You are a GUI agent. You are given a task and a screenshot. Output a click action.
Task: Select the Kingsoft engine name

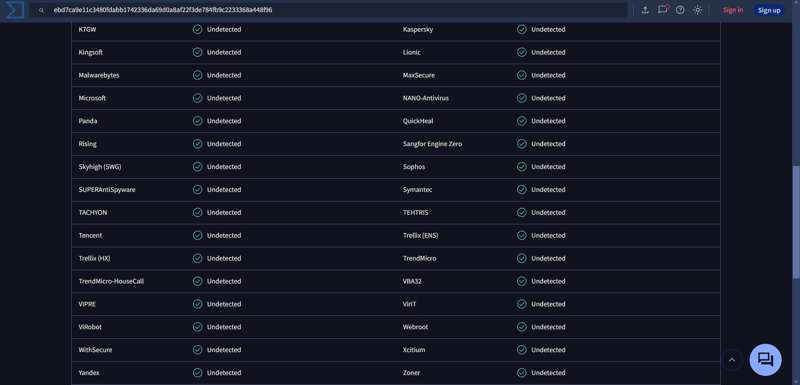coord(91,53)
